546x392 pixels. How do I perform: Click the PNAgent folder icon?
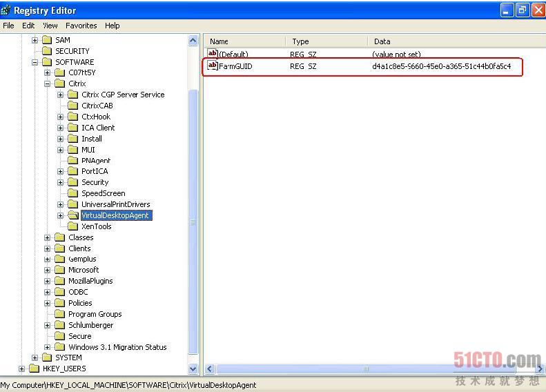pyautogui.click(x=72, y=161)
